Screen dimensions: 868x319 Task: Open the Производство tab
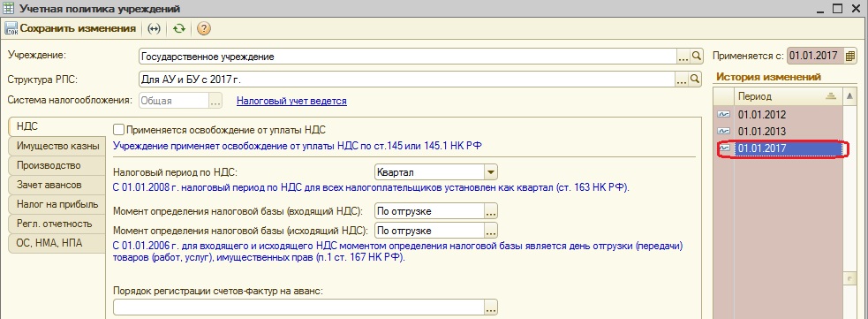(x=57, y=165)
